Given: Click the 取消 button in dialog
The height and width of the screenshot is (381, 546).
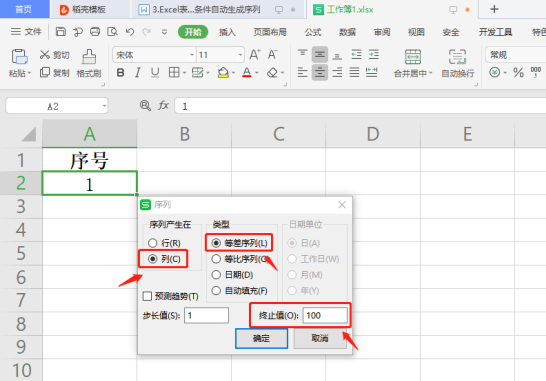Looking at the screenshot, I should click(x=320, y=338).
